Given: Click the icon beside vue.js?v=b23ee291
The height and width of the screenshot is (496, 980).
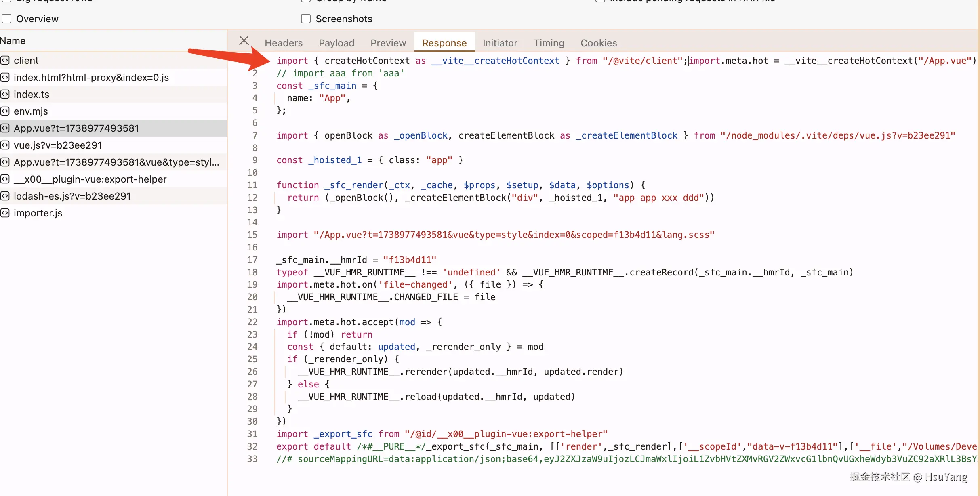Looking at the screenshot, I should pos(5,145).
